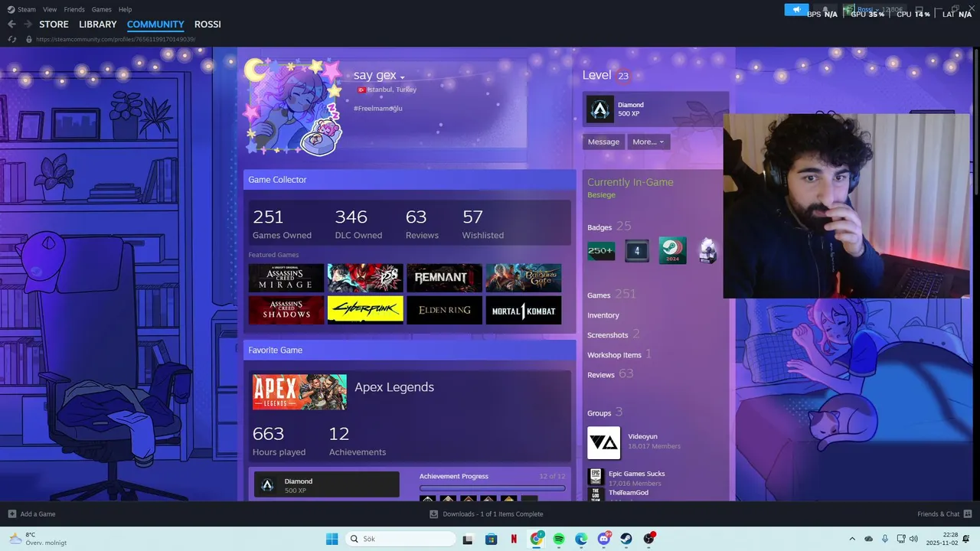
Task: Go forward with the navigation arrow
Action: pos(28,24)
